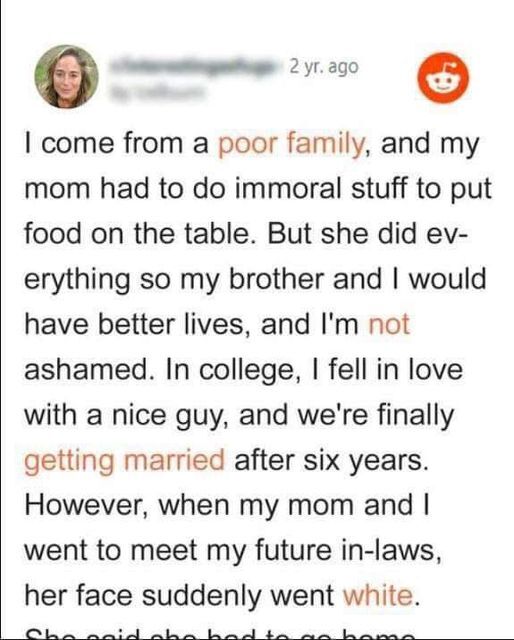Click the orange Reddit Snoo logo
This screenshot has width=514, height=640.
(x=443, y=78)
